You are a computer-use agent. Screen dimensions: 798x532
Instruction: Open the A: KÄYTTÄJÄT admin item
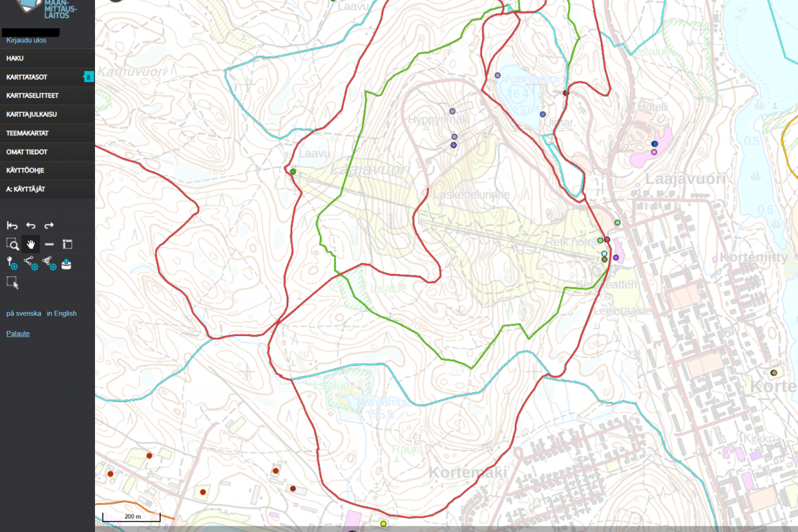pyautogui.click(x=47, y=189)
